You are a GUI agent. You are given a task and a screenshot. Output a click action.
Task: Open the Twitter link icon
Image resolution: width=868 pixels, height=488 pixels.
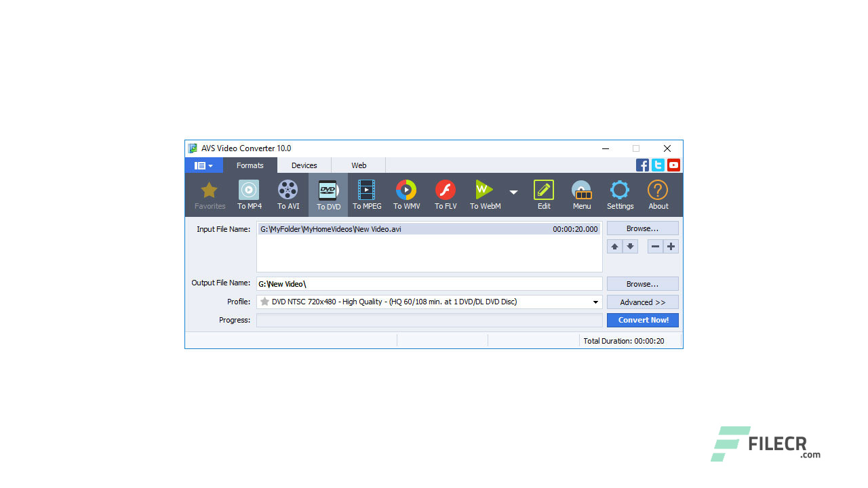pos(658,165)
